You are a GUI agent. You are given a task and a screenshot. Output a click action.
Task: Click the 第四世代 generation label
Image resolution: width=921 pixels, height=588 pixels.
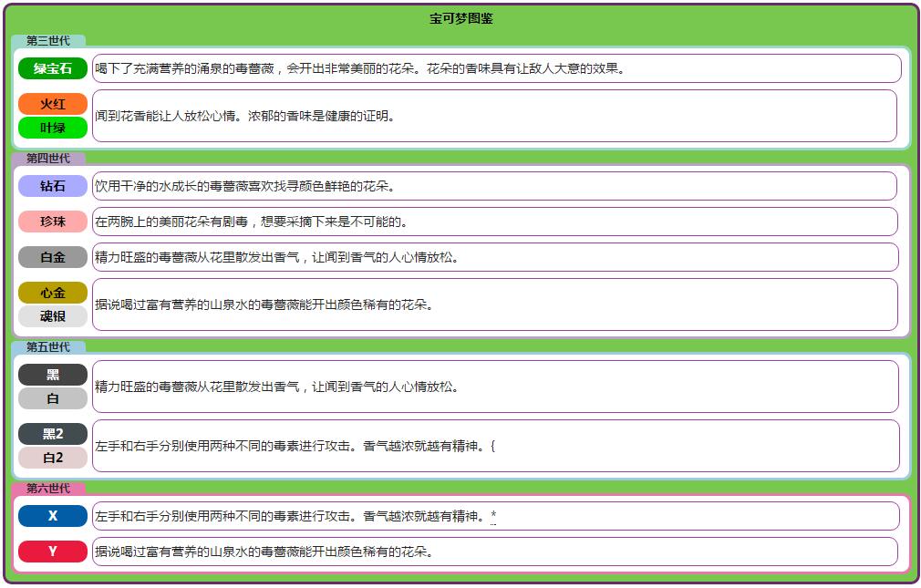pyautogui.click(x=48, y=158)
